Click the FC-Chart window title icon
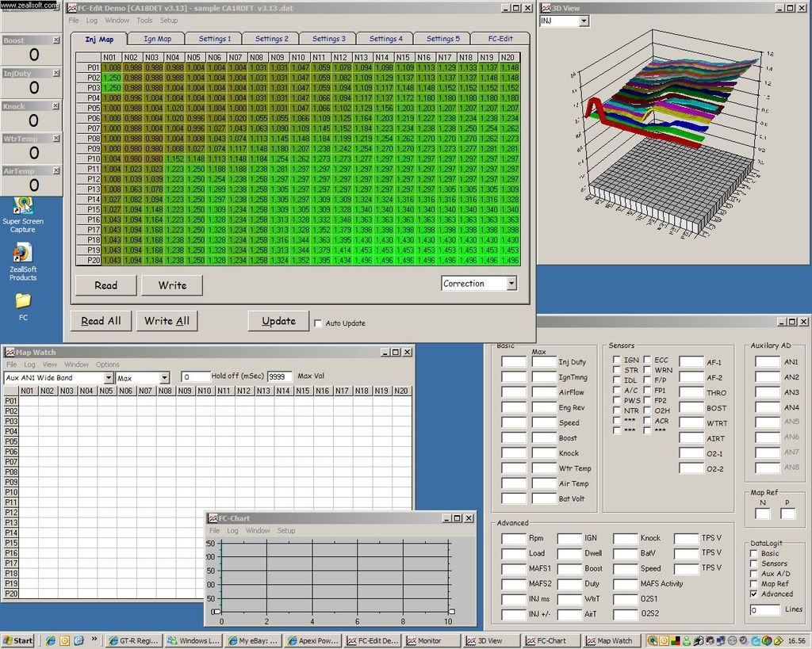The height and width of the screenshot is (649, 812). click(213, 518)
